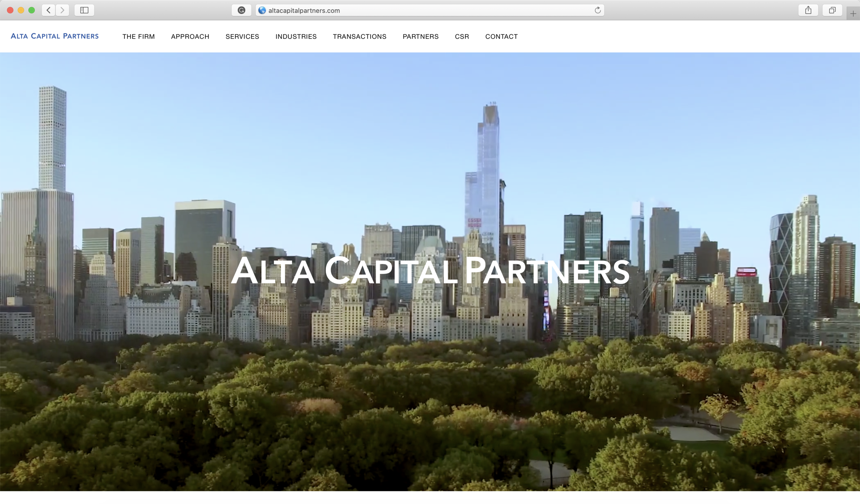Viewport: 860px width, 504px height.
Task: Add a new tab with plus icon
Action: pos(853,14)
